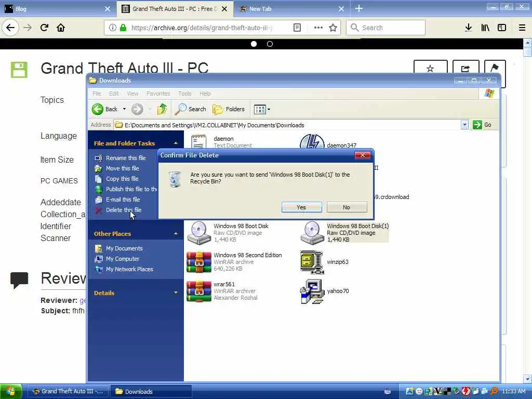Reload the archive.org page
Viewport: 532px width, 399px height.
click(x=44, y=28)
